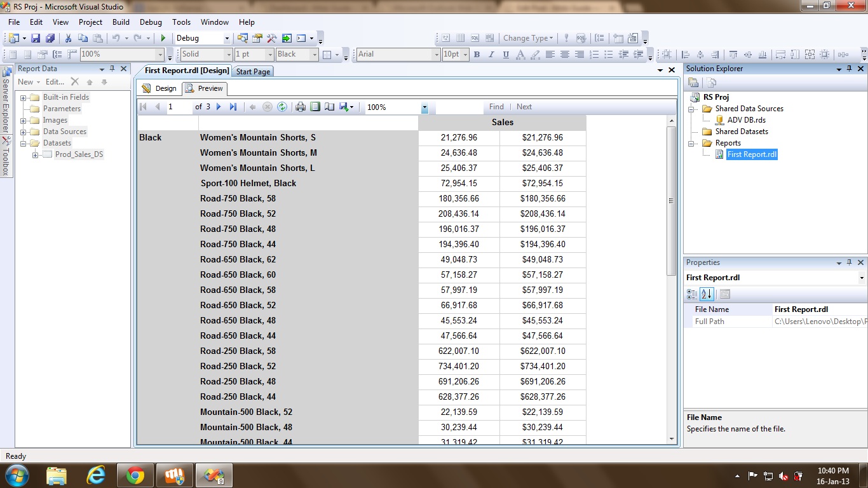868x488 pixels.
Task: Refresh the report preview
Action: [282, 107]
